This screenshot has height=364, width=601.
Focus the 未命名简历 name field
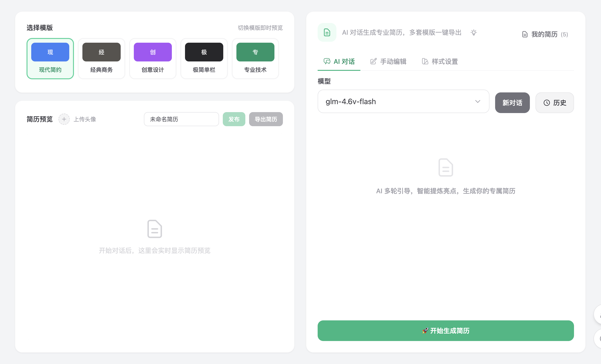tap(181, 119)
